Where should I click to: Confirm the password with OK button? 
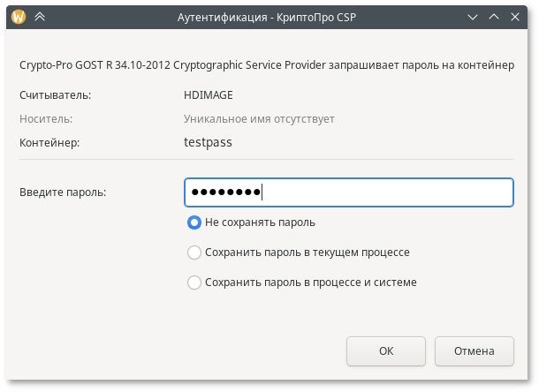[385, 351]
